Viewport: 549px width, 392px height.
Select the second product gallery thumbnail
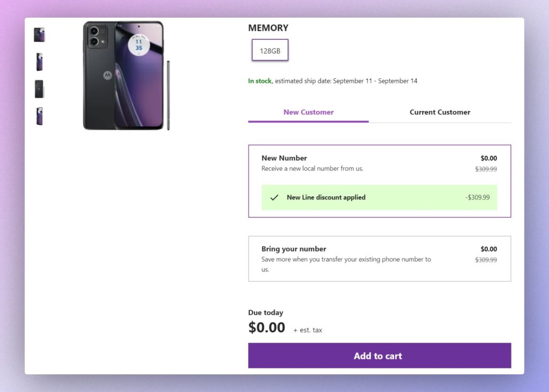click(x=39, y=62)
